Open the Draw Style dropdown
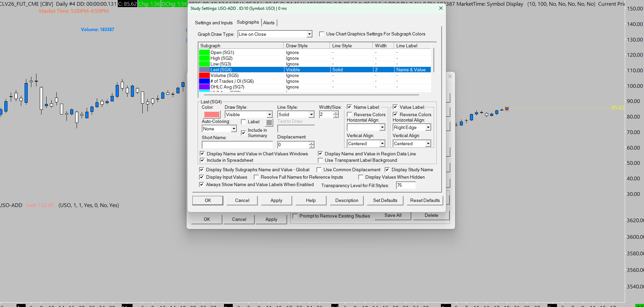The width and height of the screenshot is (644, 307). click(x=270, y=114)
